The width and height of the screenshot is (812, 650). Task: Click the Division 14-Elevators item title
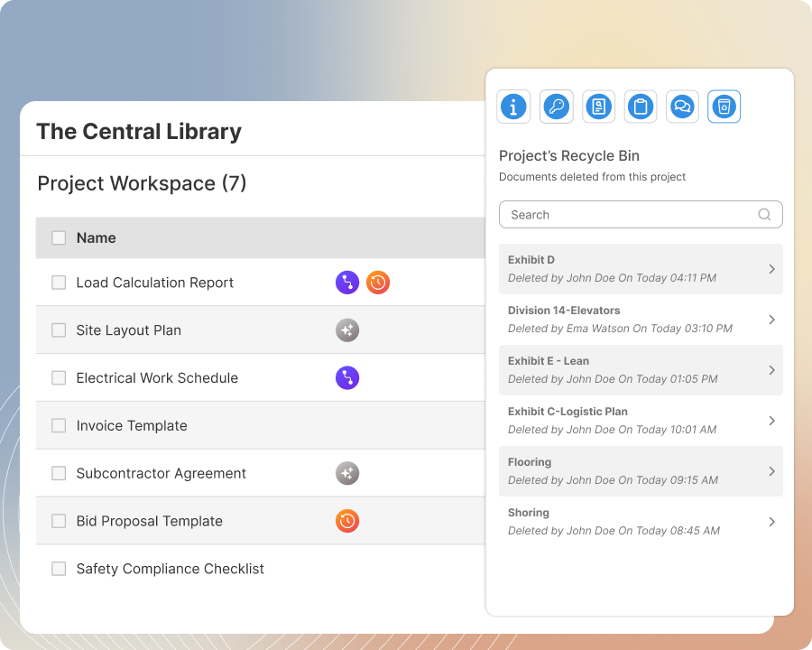click(x=564, y=311)
